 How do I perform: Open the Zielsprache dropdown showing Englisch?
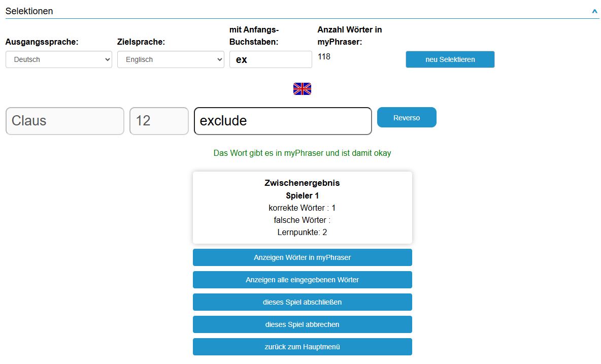pos(171,59)
